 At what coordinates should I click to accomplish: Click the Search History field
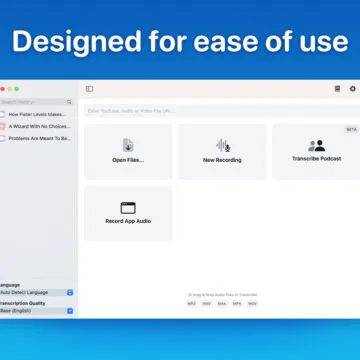[36, 102]
